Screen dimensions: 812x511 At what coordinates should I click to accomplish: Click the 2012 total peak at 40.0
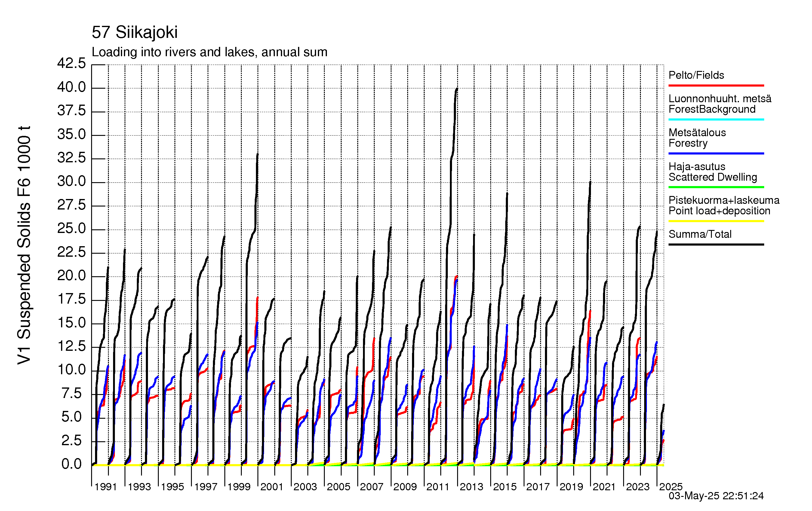tap(457, 89)
